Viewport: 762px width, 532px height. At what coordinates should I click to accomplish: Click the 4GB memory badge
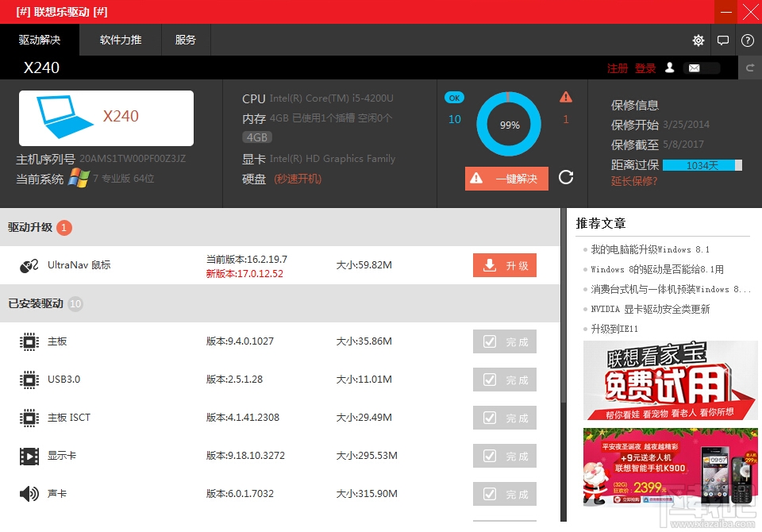coord(257,137)
